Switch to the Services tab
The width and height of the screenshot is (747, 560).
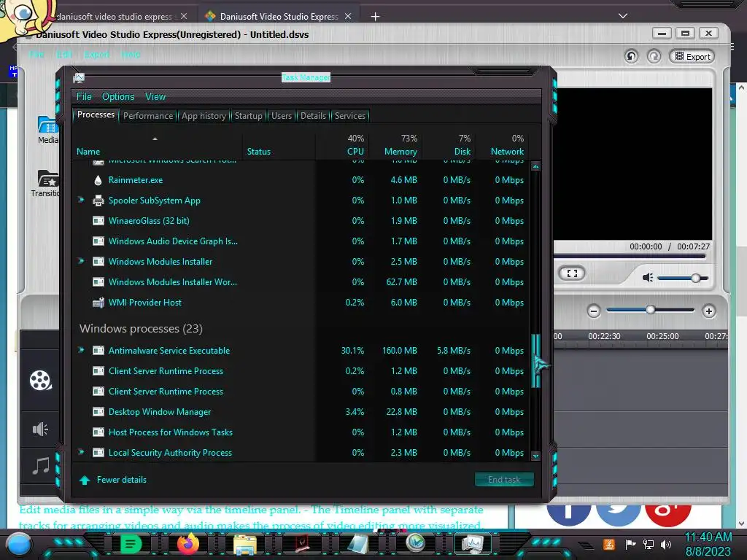350,116
